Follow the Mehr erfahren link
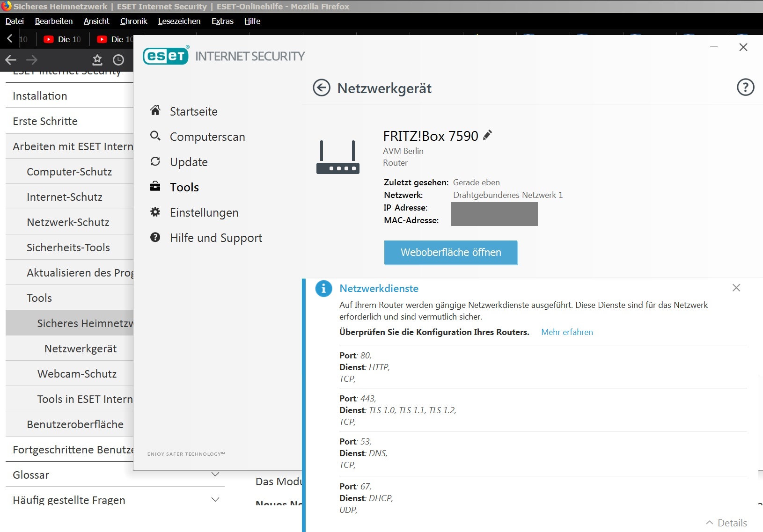Image resolution: width=763 pixels, height=532 pixels. click(567, 332)
